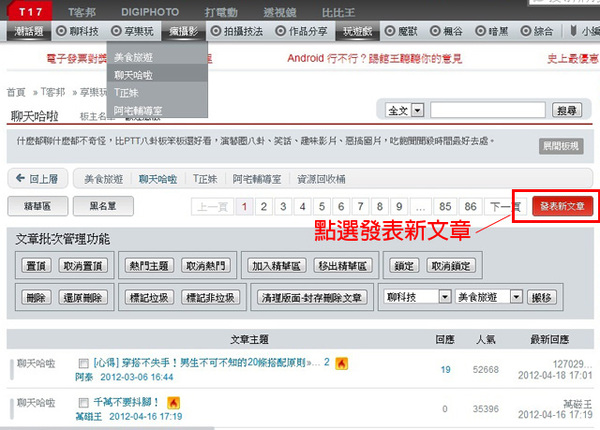The width and height of the screenshot is (600, 430).
Task: Click the 取消鎖定 button
Action: coord(451,265)
